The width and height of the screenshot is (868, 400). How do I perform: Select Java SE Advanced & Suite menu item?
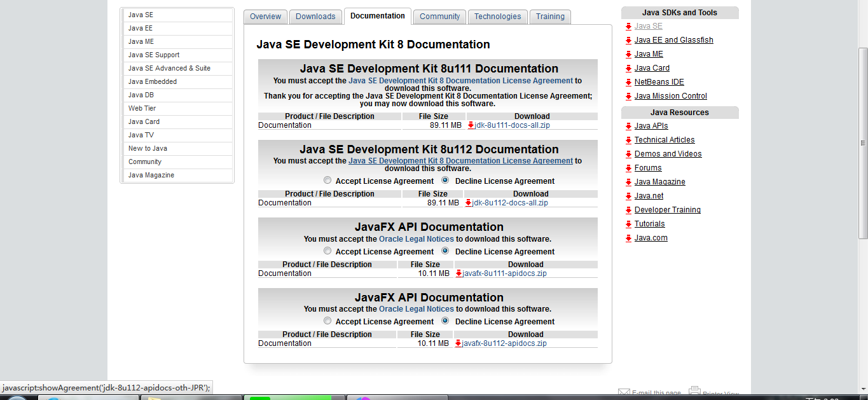click(177, 68)
